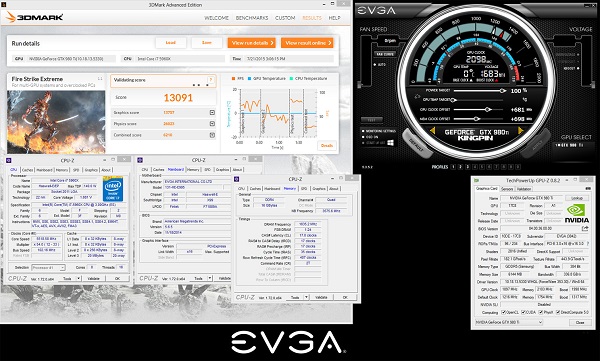600x361 pixels.
Task: Click Validate in the CPU-Z CPU window
Action: pos(94,278)
